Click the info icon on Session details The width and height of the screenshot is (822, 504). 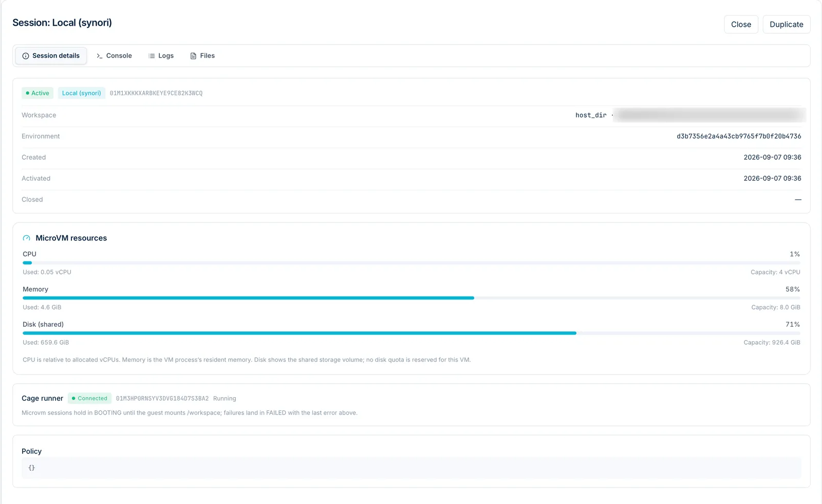pos(26,56)
